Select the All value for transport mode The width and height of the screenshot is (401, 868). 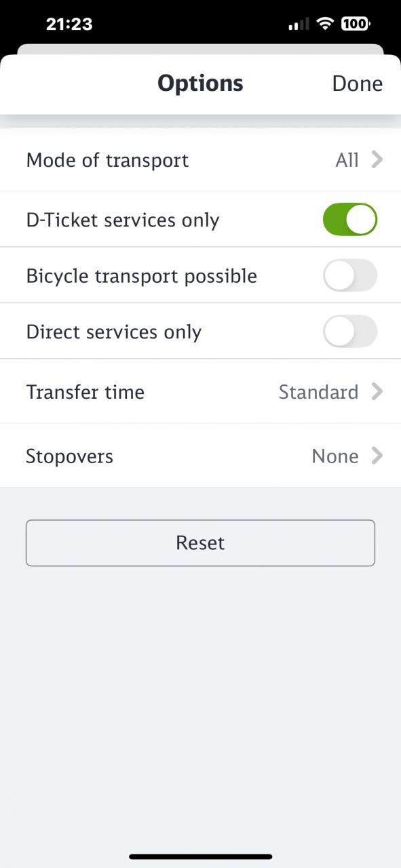point(347,160)
